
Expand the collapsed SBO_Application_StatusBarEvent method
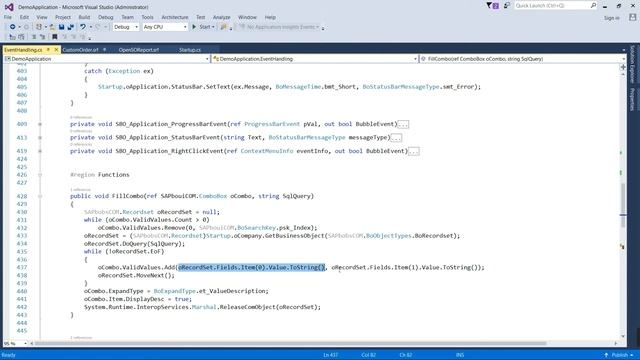click(40, 138)
